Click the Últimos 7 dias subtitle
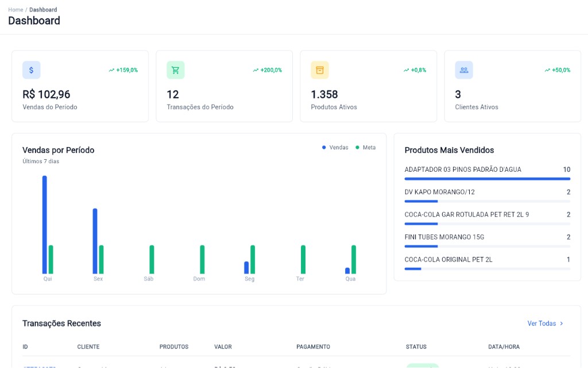Screen dimensions: 588x377 tap(41, 161)
